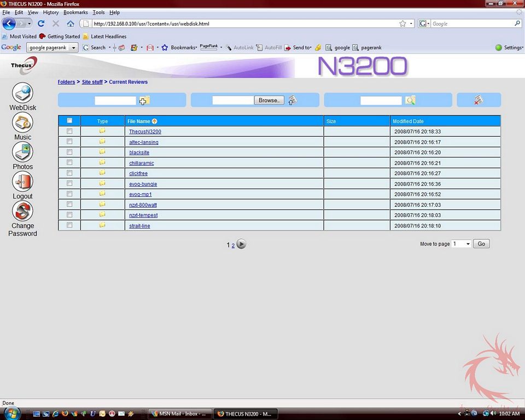
Task: Open the Site stuff breadcrumb link
Action: tap(92, 82)
